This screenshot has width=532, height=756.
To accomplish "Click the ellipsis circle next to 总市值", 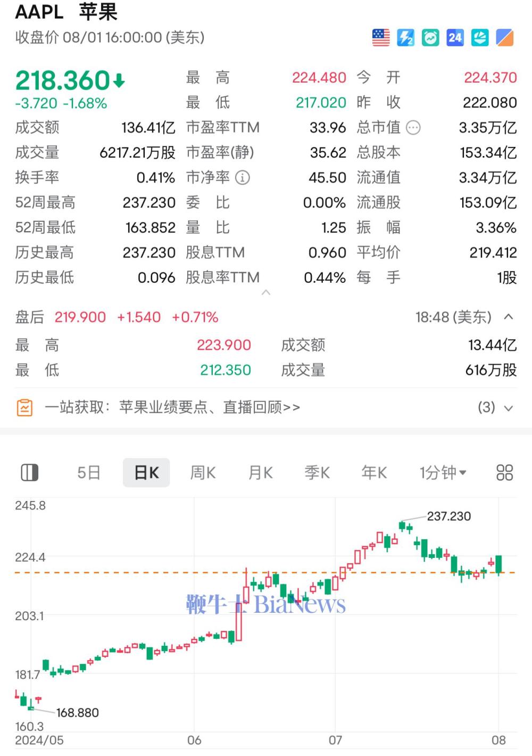I will point(412,127).
